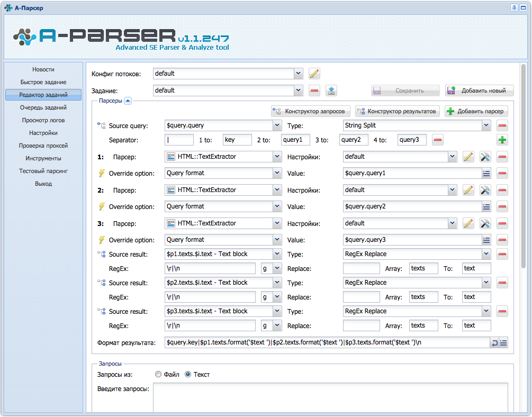Open the list icon for the $query.query2 value
This screenshot has height=417, width=532.
[486, 206]
